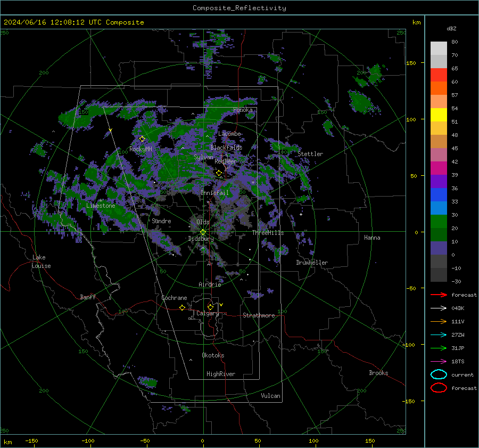Click the Olds town label
The height and width of the screenshot is (448, 479).
[203, 222]
